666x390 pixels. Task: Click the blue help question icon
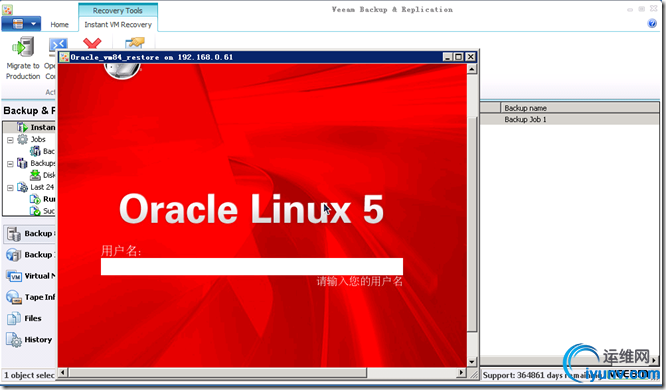(x=652, y=23)
